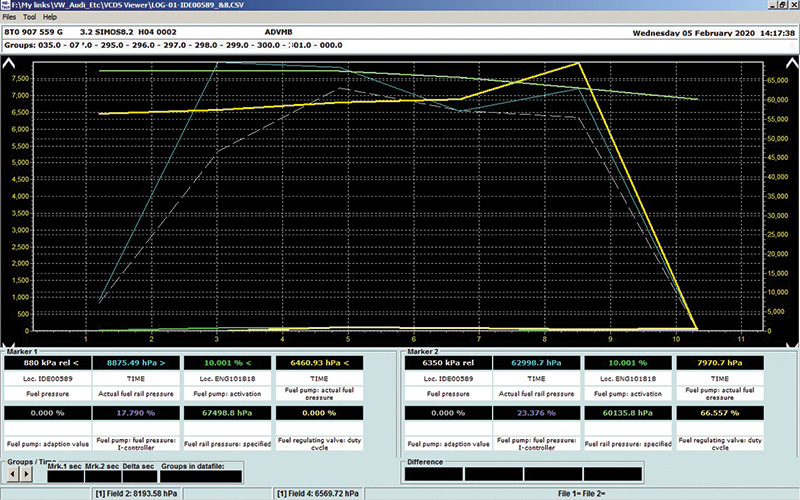Click the log date Wednesday 05 February 2020

click(693, 33)
